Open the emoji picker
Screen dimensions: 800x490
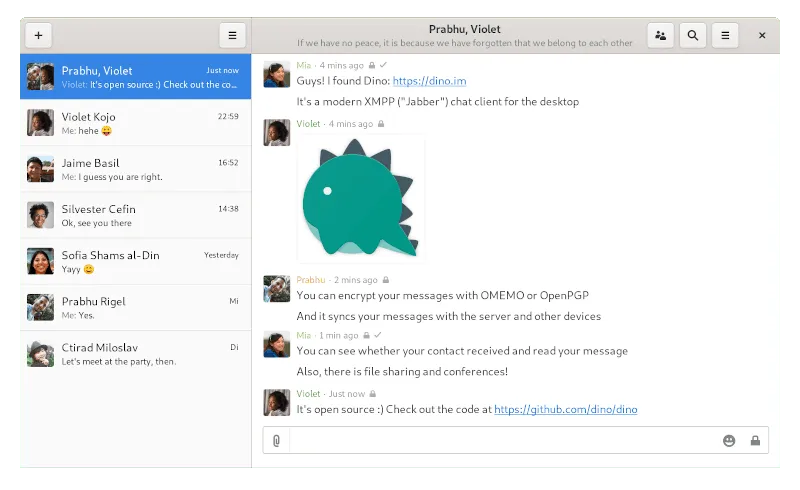point(729,440)
